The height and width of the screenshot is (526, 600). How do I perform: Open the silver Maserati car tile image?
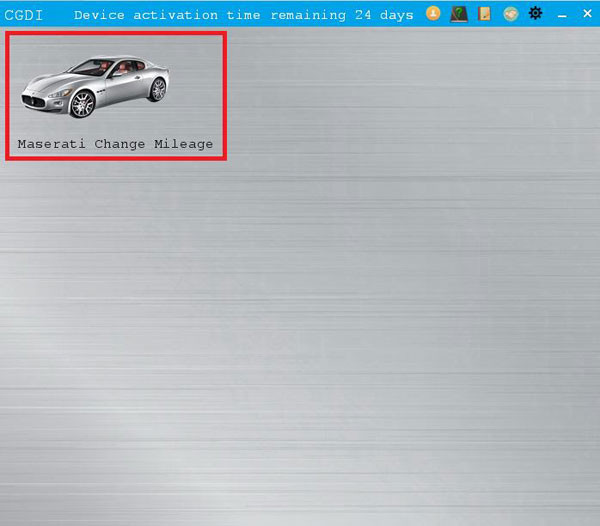click(95, 87)
